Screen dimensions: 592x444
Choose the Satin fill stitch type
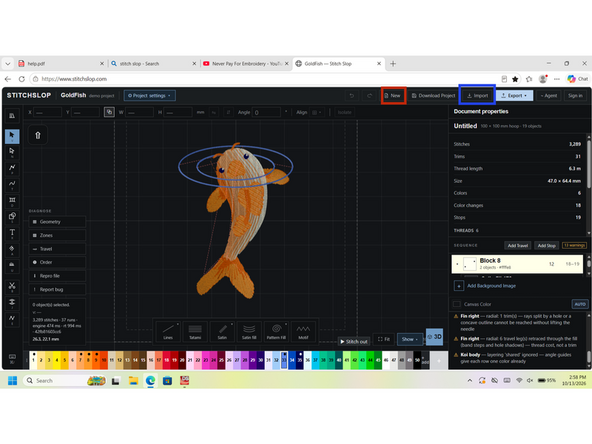(249, 331)
